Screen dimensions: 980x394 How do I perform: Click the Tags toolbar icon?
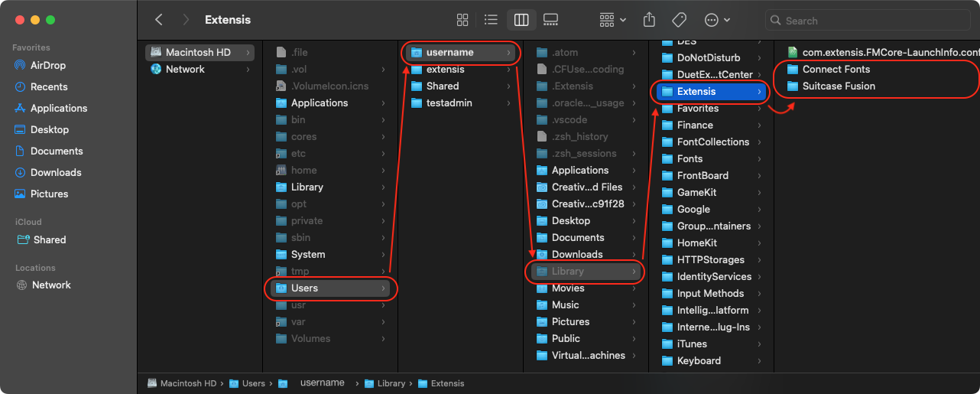pyautogui.click(x=679, y=20)
